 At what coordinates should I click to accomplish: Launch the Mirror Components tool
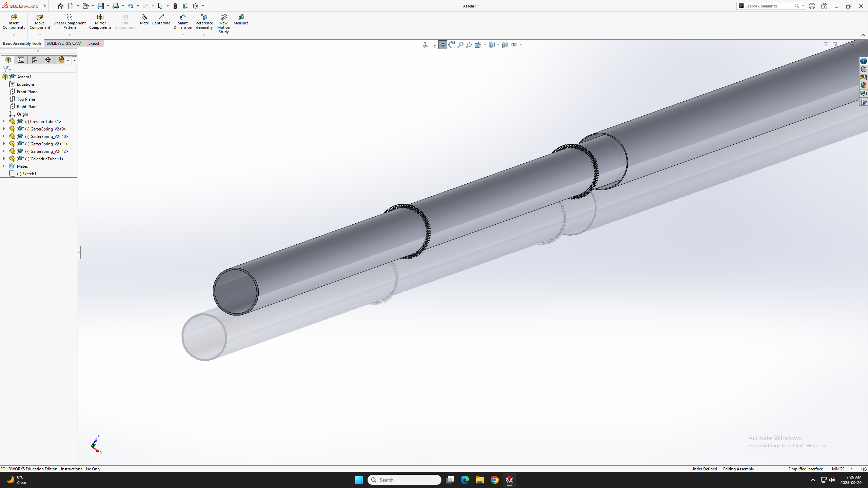click(x=100, y=22)
